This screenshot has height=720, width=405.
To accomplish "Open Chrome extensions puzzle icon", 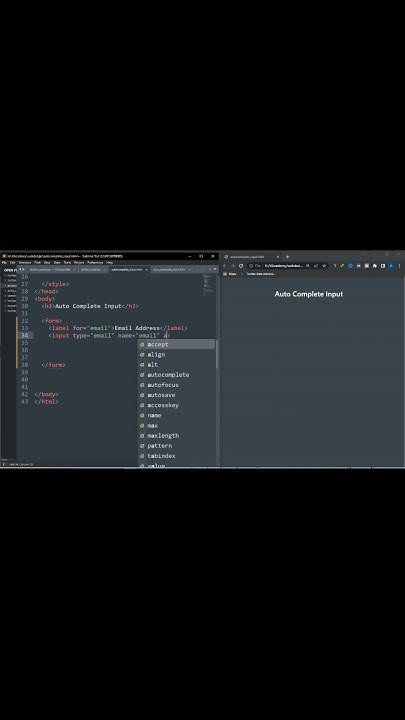I will 375,265.
